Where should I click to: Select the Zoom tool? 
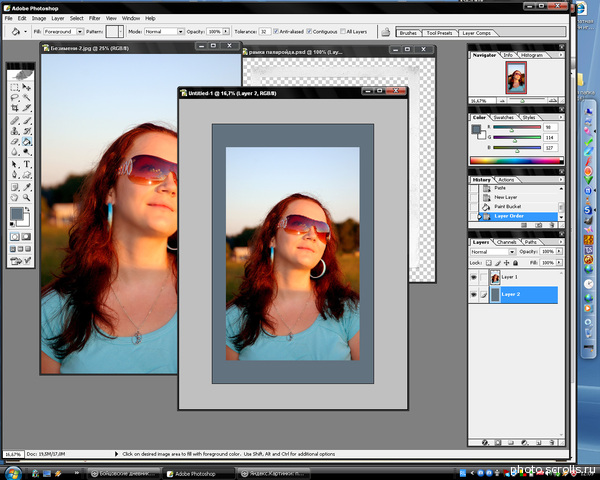(x=26, y=198)
